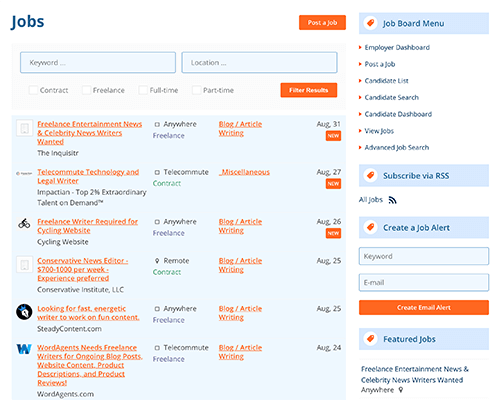Click the Miscellaneous category link
This screenshot has height=400, width=499.
click(x=244, y=172)
